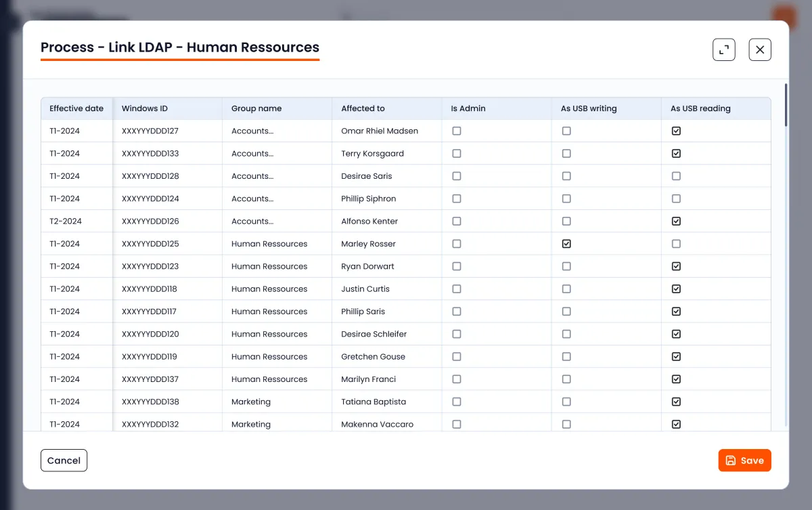This screenshot has width=812, height=510.
Task: Click the As USB writing column header
Action: coord(589,108)
